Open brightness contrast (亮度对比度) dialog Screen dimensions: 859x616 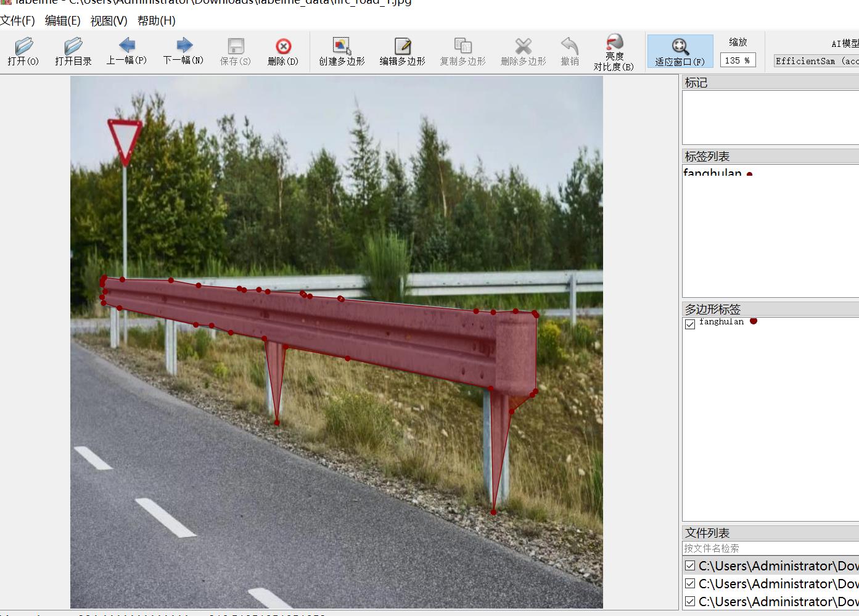[x=614, y=52]
